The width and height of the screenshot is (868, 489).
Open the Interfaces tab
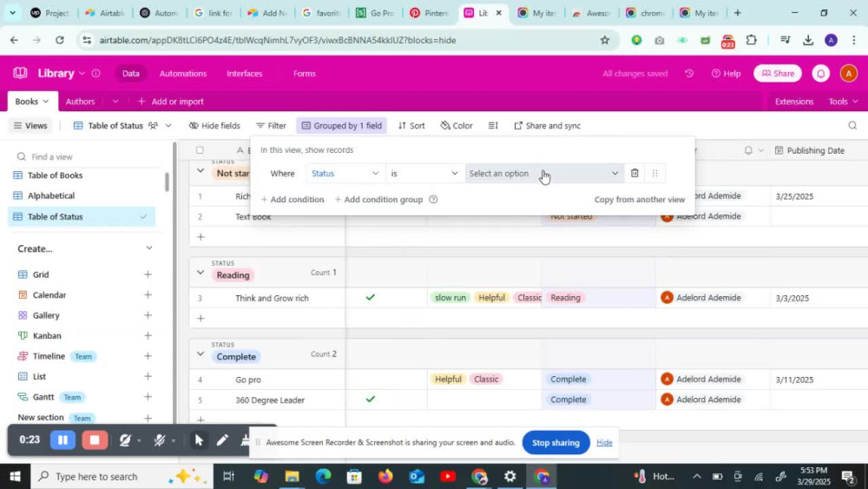244,73
